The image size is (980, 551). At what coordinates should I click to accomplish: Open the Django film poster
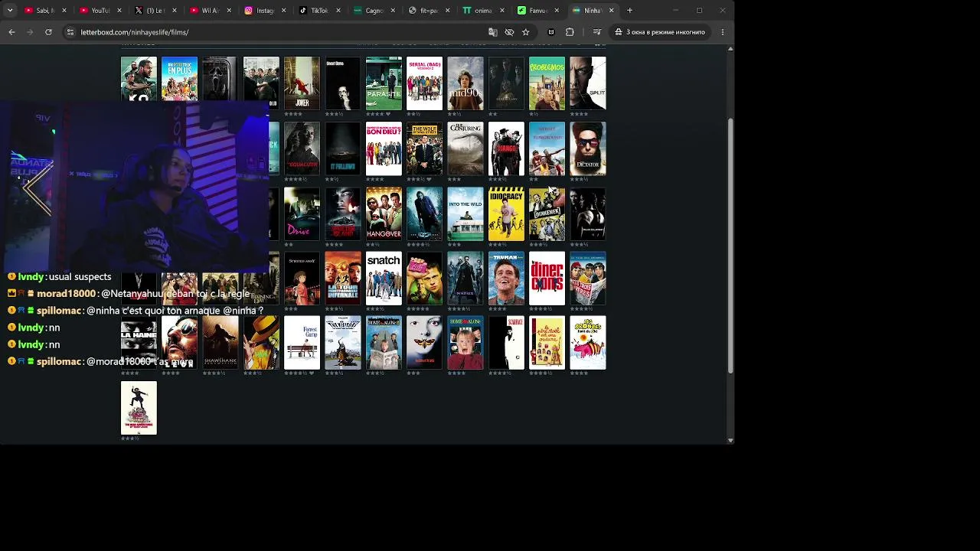506,148
